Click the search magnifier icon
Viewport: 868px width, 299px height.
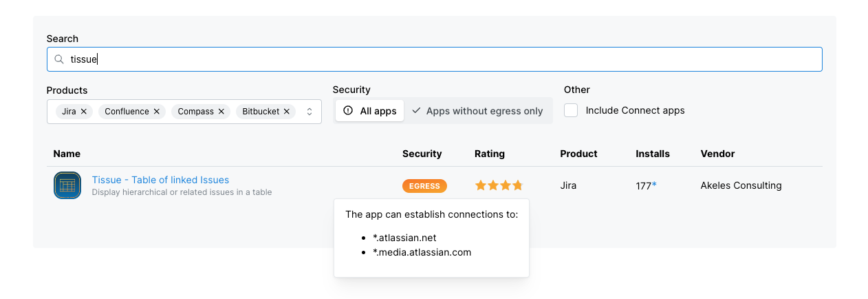click(60, 60)
